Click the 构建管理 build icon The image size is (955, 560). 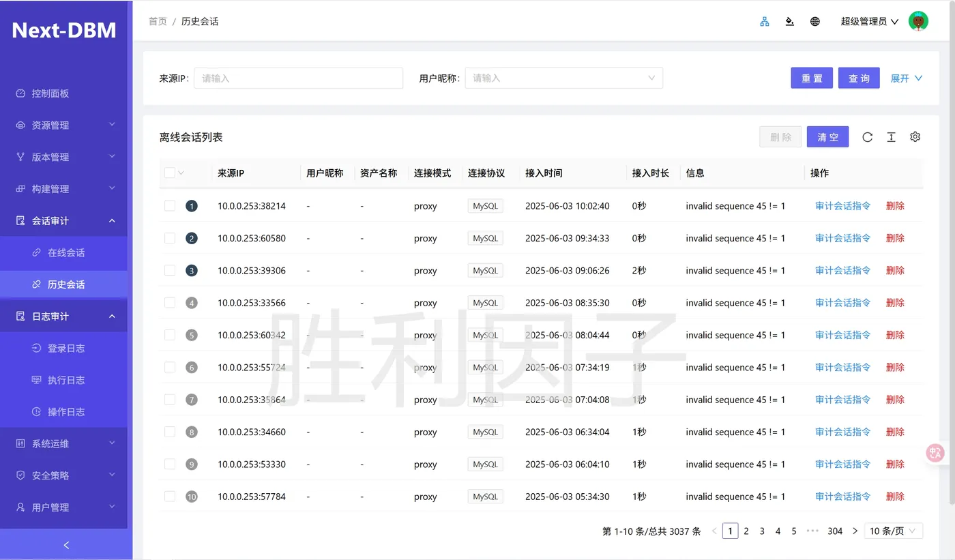(20, 189)
